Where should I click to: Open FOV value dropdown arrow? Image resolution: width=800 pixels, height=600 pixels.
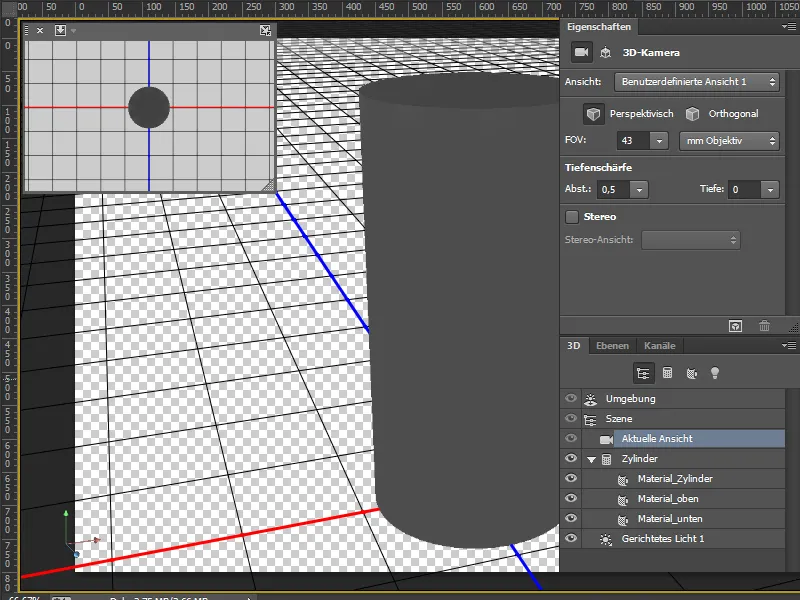[659, 140]
